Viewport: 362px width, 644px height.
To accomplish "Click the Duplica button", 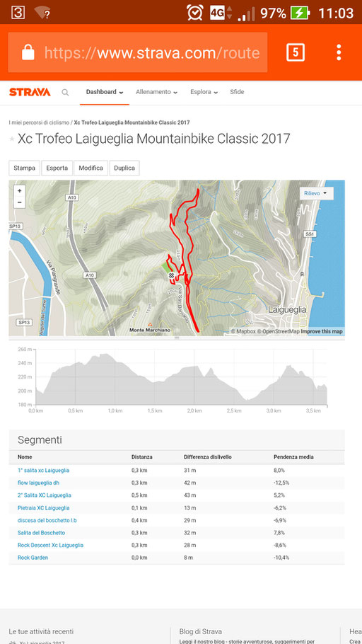I will pos(124,168).
